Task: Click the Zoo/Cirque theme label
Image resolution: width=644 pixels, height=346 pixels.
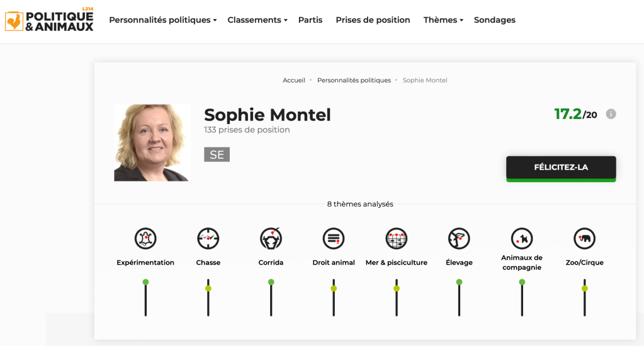Action: coord(584,262)
